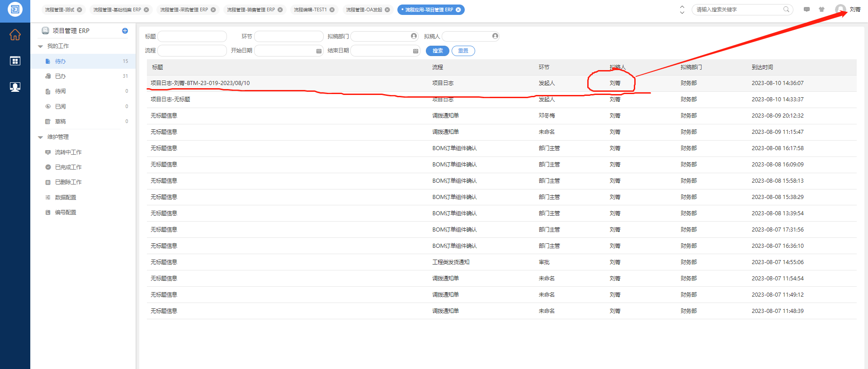The image size is (868, 369).
Task: Click the timestamp 2023-08-10 14:36:07
Action: [778, 83]
